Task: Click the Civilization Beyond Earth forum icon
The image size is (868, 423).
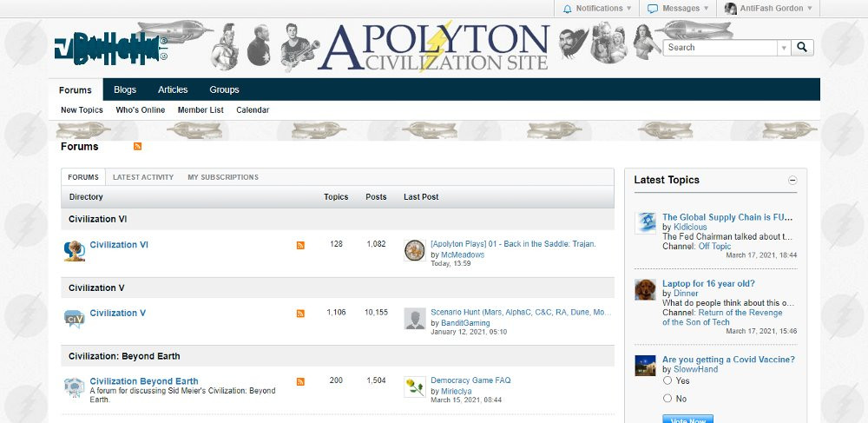Action: pos(74,387)
